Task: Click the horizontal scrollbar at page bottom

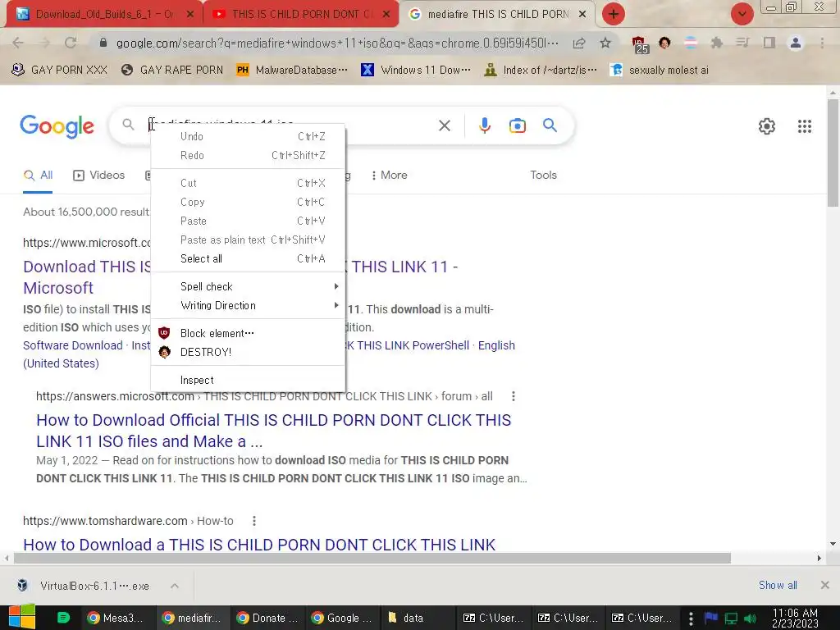Action: tap(372, 558)
